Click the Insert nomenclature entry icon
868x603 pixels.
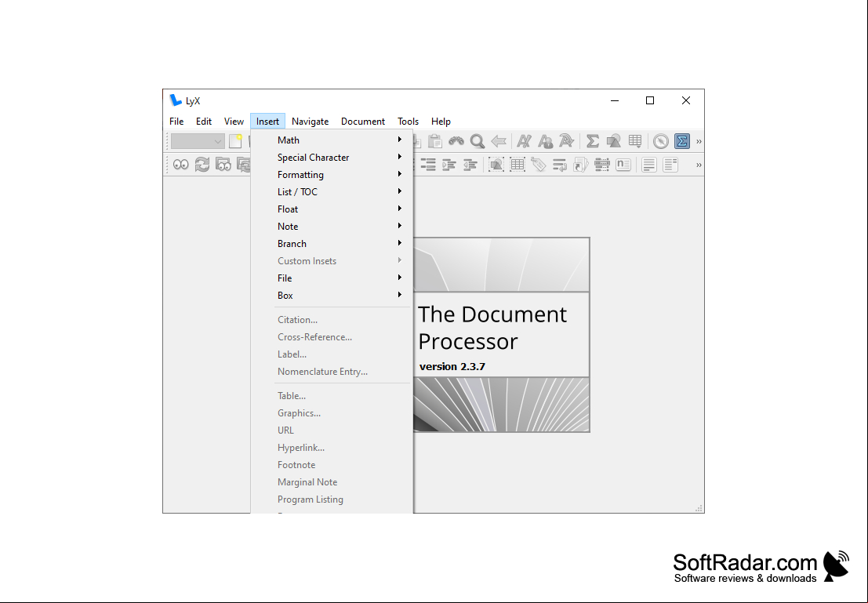tap(623, 165)
